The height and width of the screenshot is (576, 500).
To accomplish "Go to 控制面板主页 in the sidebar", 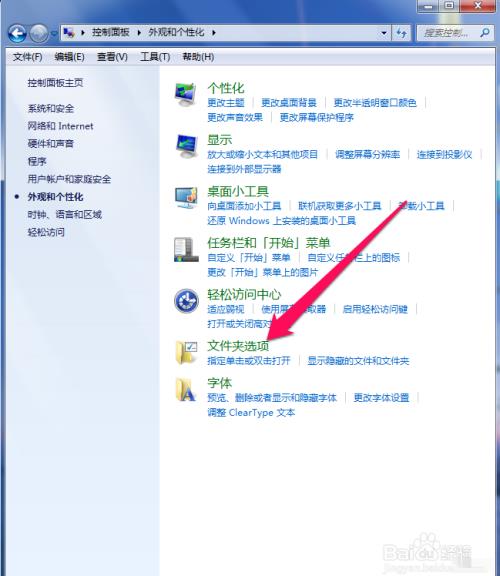I will (55, 83).
